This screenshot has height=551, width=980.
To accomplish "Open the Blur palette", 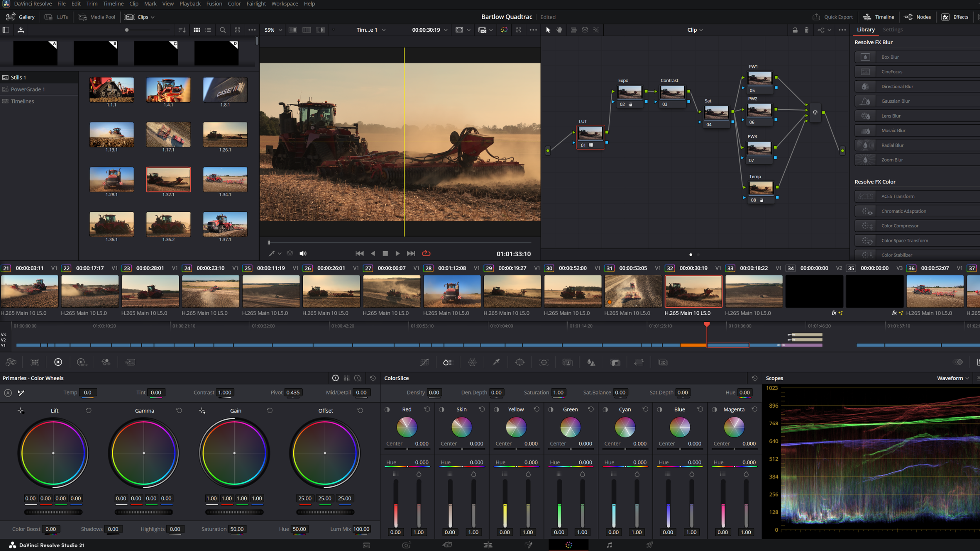I will pyautogui.click(x=591, y=362).
